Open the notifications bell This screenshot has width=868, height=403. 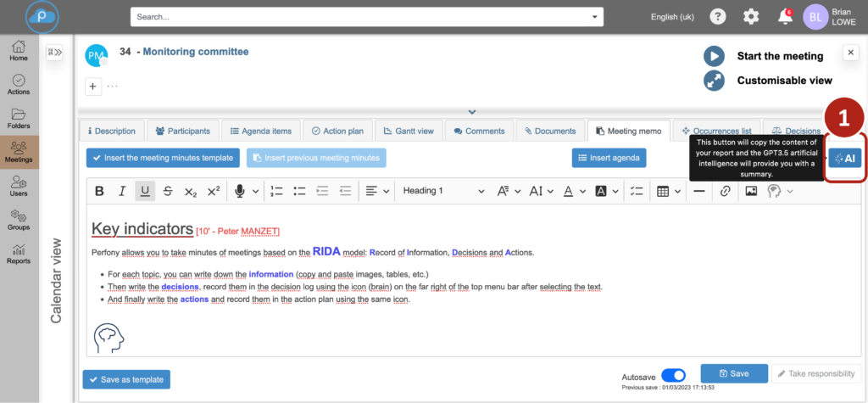(785, 16)
